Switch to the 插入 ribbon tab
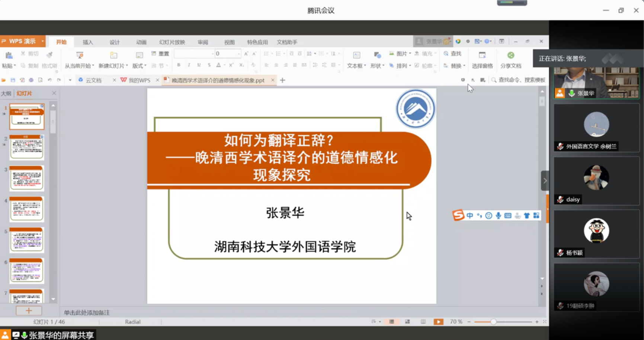The width and height of the screenshot is (644, 340). 88,42
